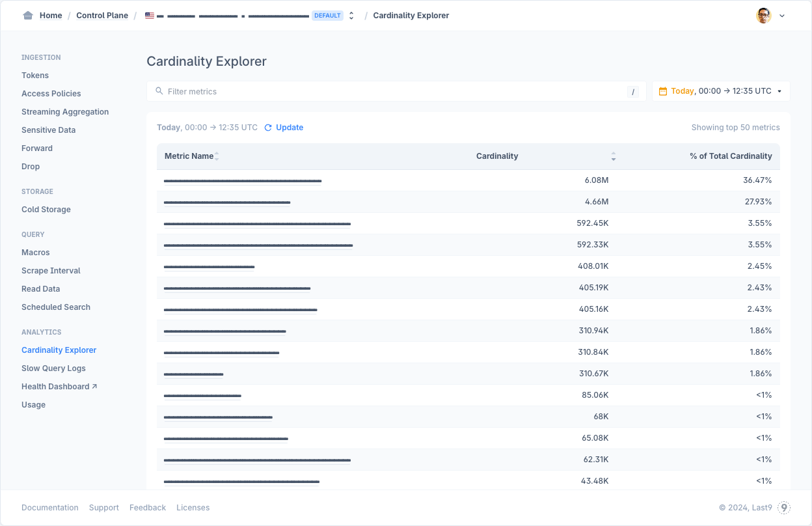Open Tokens in the Ingestion section

[x=35, y=75]
